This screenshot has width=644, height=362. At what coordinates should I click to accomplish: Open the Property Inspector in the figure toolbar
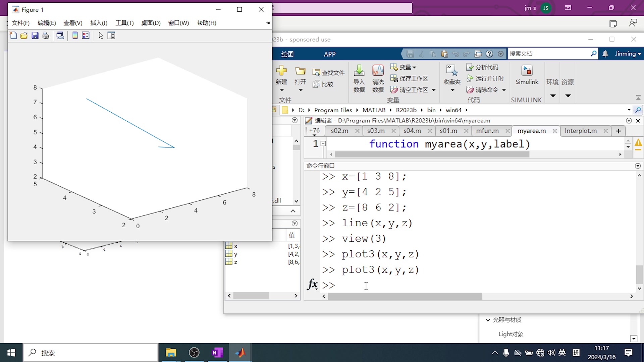click(111, 36)
